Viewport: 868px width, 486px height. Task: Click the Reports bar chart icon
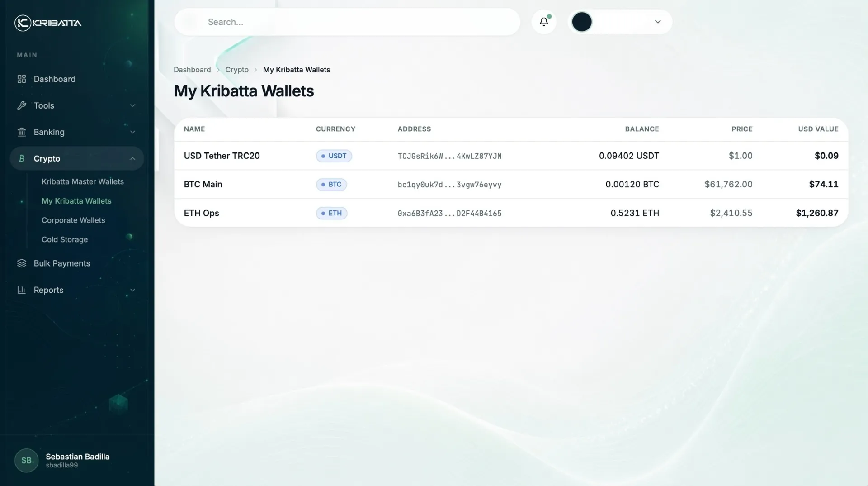(x=22, y=290)
